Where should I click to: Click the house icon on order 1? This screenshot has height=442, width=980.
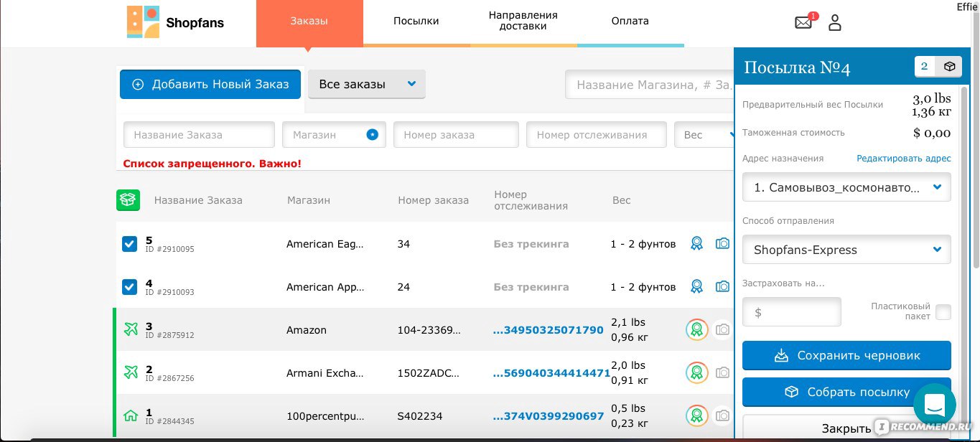(x=131, y=415)
